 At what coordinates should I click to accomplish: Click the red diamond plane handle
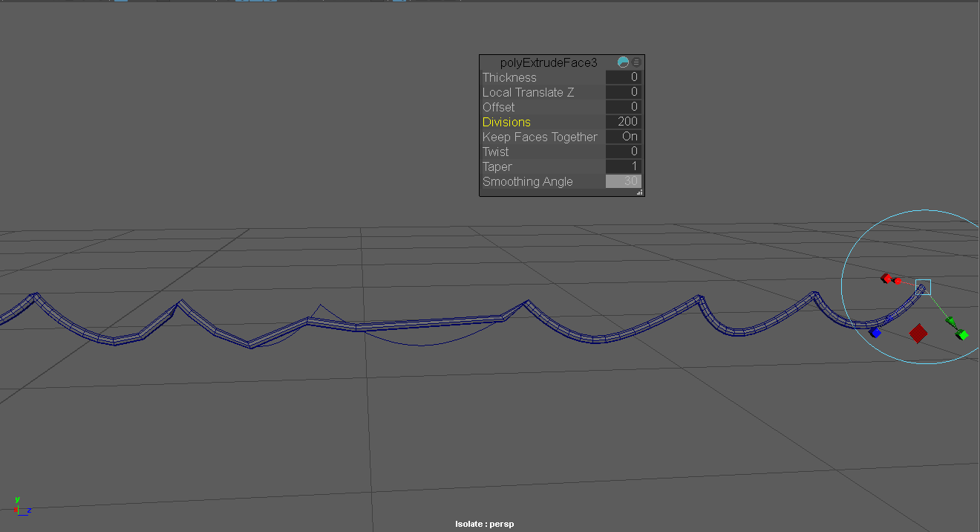918,333
